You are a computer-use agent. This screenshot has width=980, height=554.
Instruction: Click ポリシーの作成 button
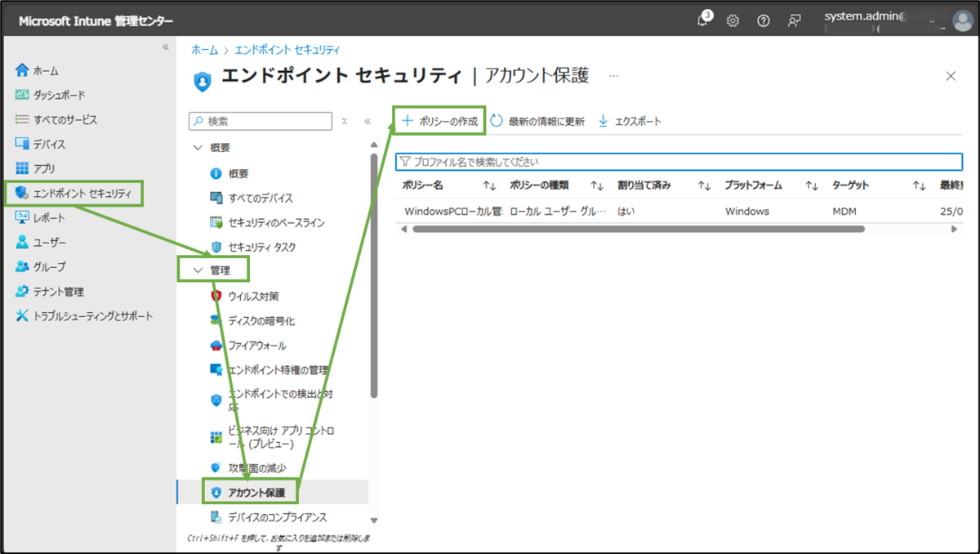click(x=439, y=121)
